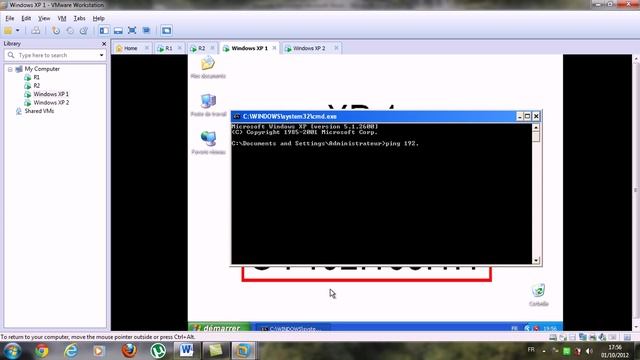This screenshot has width=640, height=360.
Task: Toggle the thumbnail bar toolbar icon
Action: [x=118, y=31]
